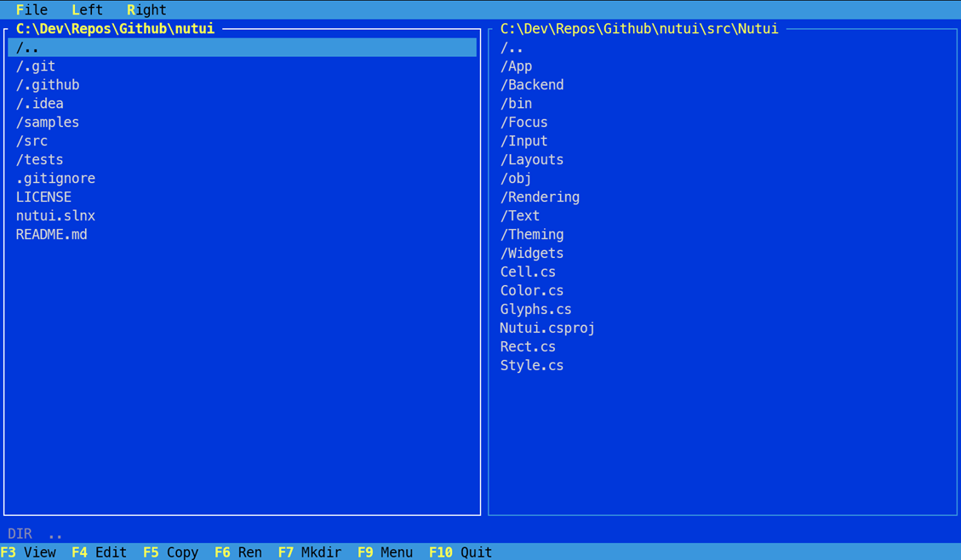Click the DIR .. status line
The width and height of the screenshot is (961, 560).
coord(35,534)
